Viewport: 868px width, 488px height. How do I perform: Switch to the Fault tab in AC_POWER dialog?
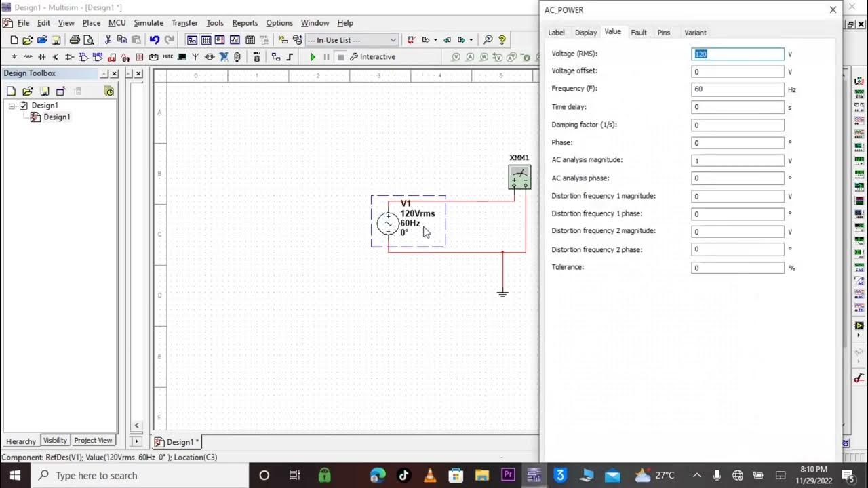tap(639, 33)
